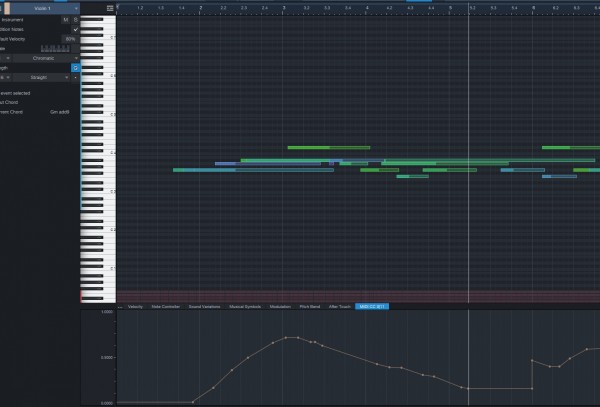Click the Violin 1 track color swatch
The height and width of the screenshot is (407, 600).
pos(7,8)
